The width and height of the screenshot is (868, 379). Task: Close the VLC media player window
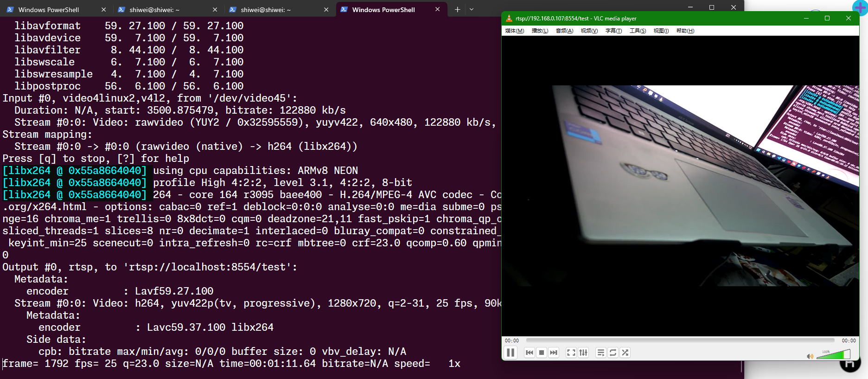849,18
